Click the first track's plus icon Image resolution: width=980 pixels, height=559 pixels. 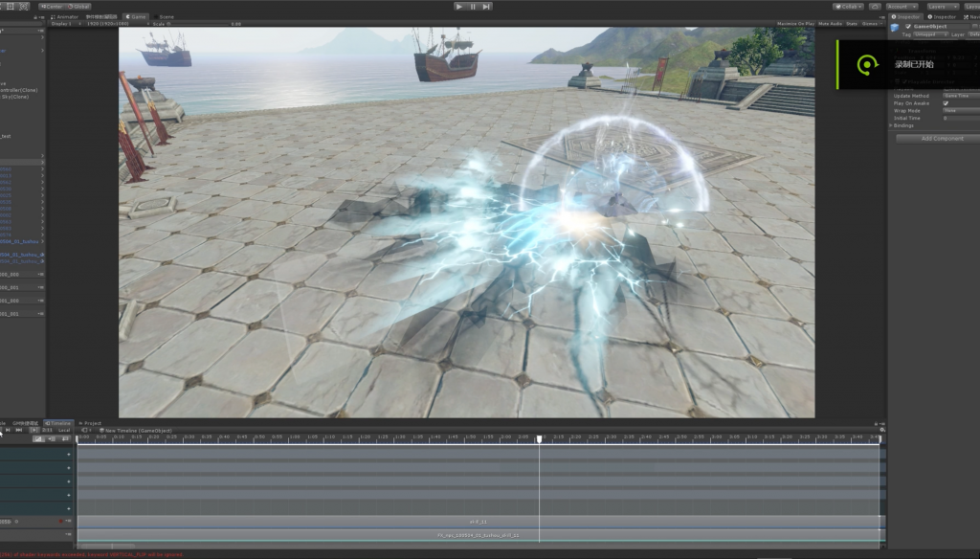pos(69,454)
